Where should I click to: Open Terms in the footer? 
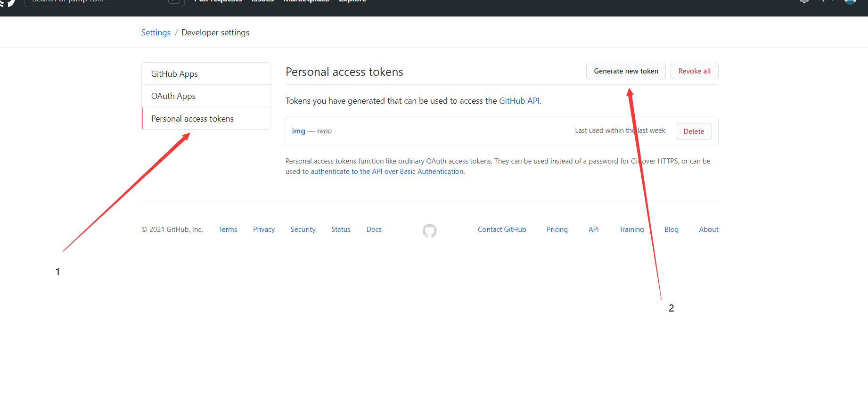click(x=228, y=230)
